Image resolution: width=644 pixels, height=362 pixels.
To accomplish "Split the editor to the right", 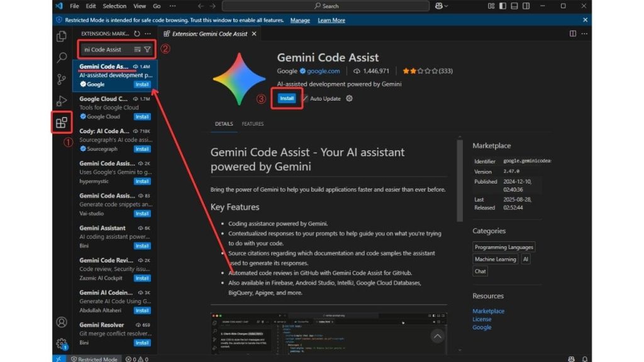I will coord(572,34).
